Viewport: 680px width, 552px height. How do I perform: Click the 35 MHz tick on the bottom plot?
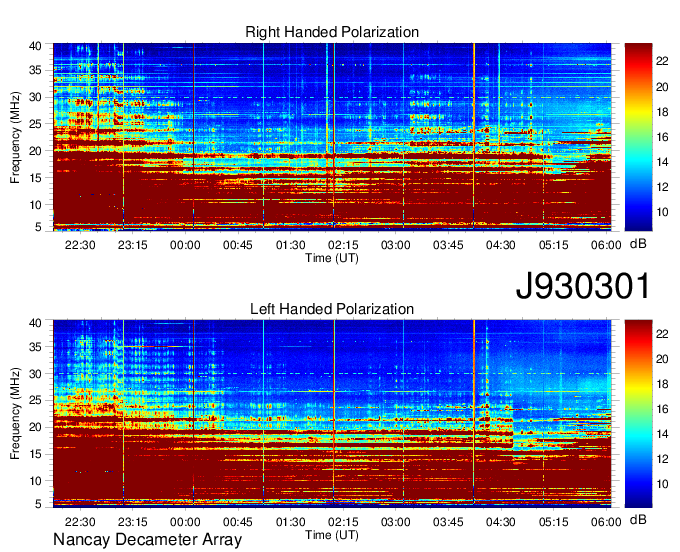[x=35, y=347]
